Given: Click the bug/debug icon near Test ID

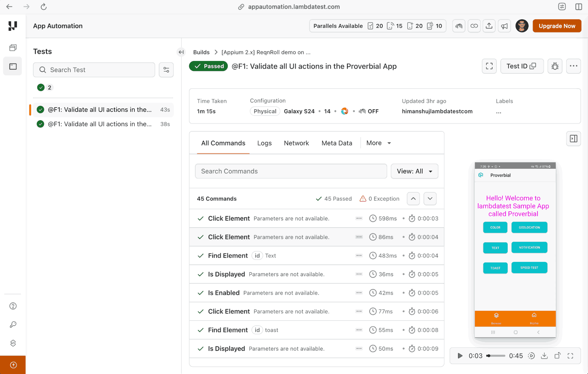Looking at the screenshot, I should point(555,66).
